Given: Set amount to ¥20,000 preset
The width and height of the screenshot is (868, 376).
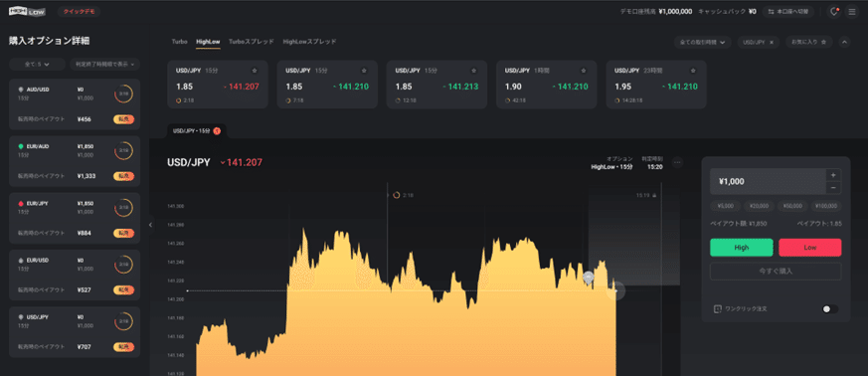Looking at the screenshot, I should (x=759, y=206).
